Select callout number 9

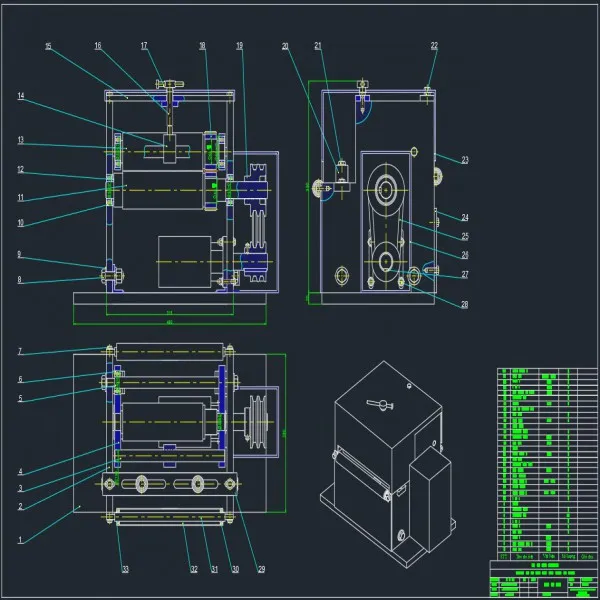click(19, 254)
